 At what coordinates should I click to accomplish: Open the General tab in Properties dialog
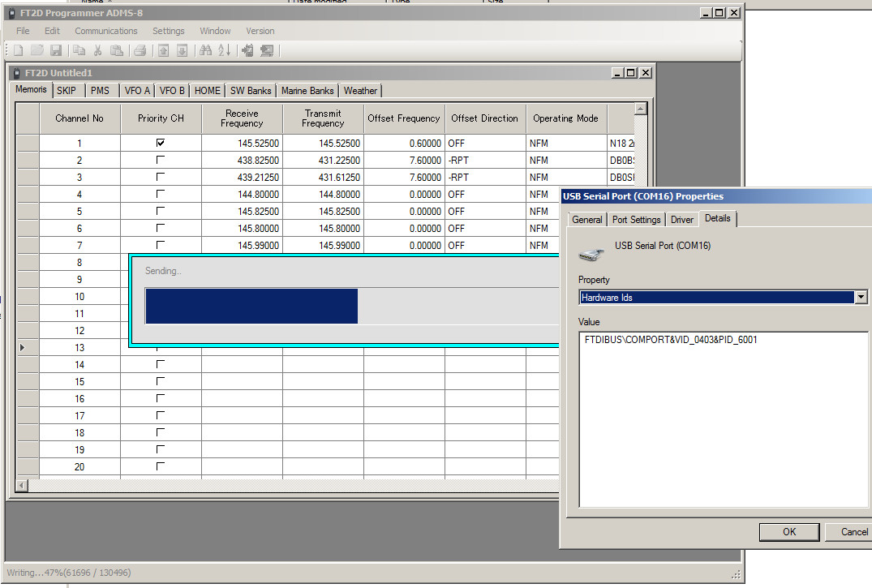coord(587,220)
